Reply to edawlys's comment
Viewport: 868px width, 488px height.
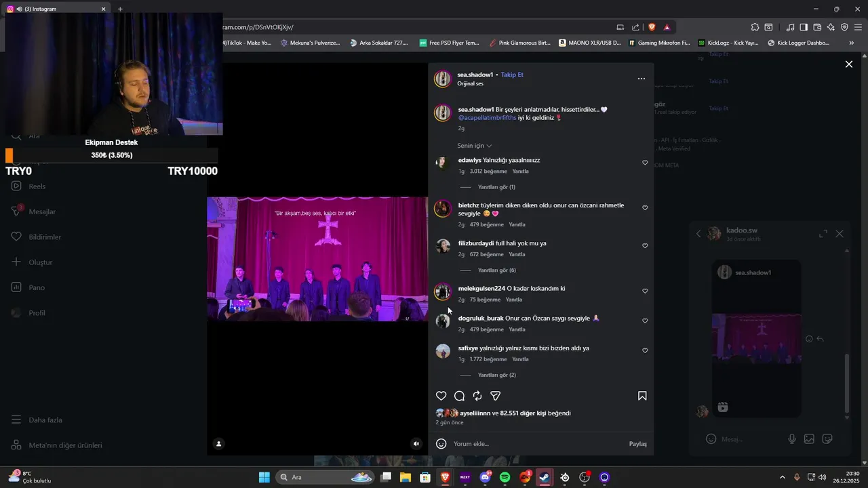520,171
